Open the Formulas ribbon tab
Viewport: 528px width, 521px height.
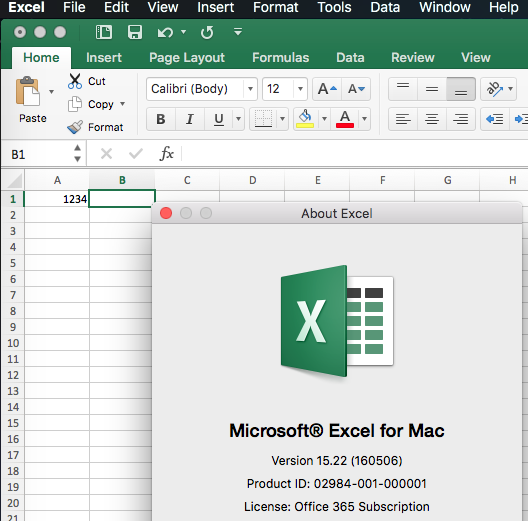(x=280, y=58)
